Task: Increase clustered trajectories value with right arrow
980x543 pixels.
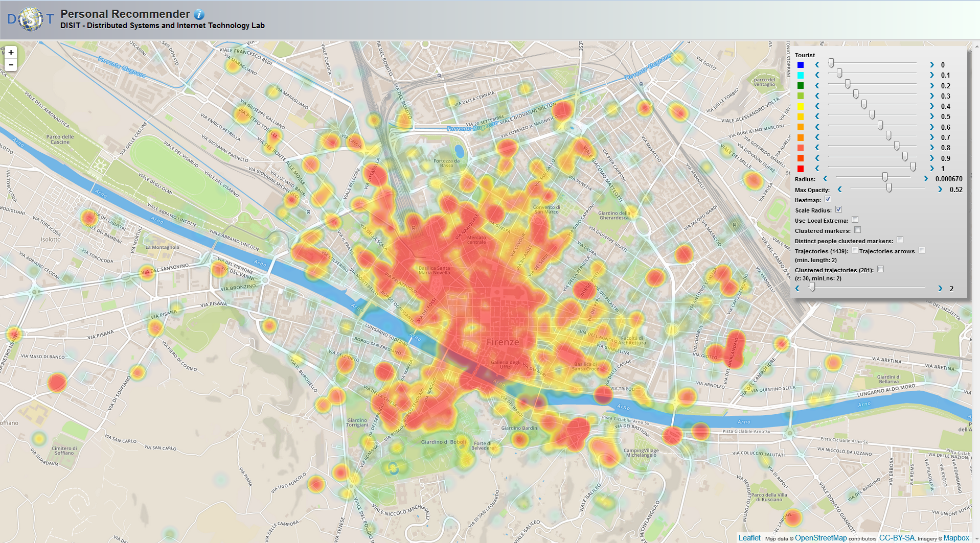Action: click(940, 288)
